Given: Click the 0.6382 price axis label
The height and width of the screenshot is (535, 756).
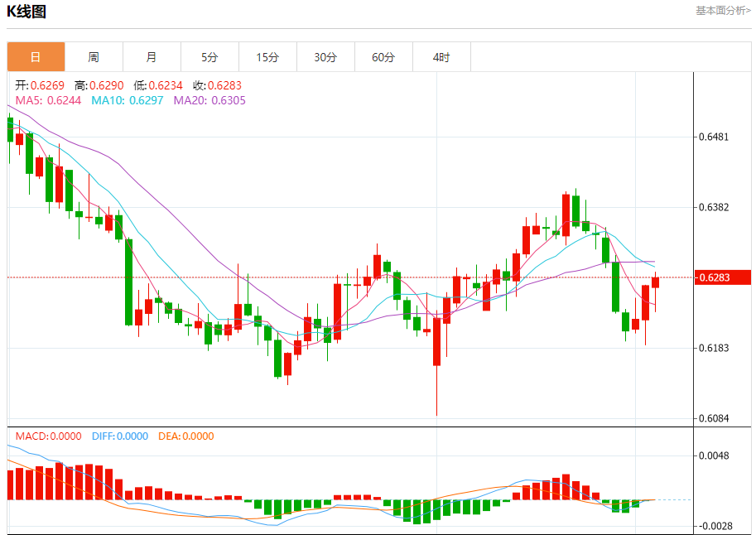Looking at the screenshot, I should [x=714, y=207].
